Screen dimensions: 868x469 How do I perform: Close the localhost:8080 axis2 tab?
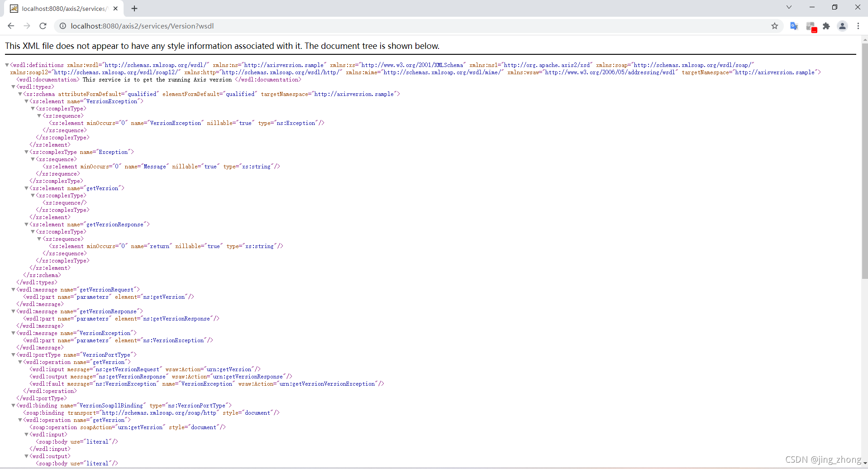coord(115,8)
